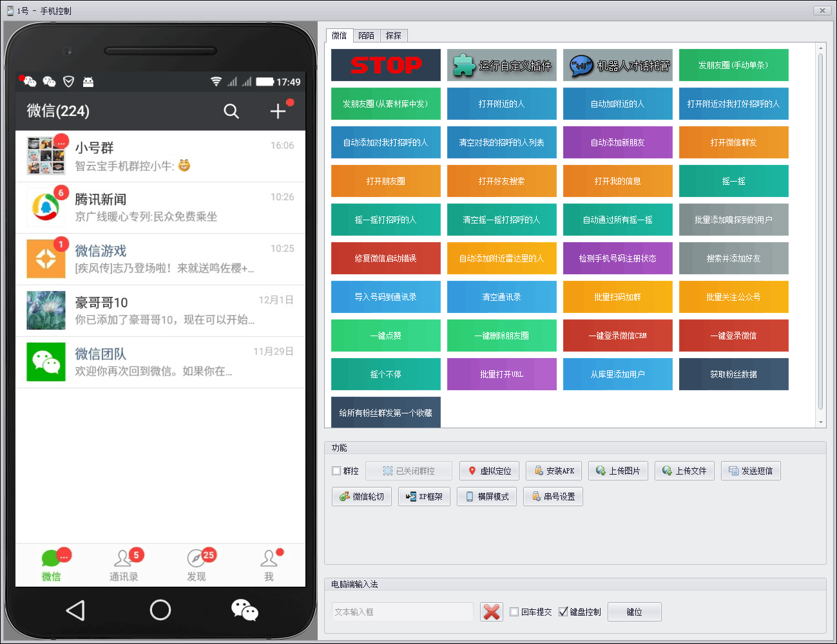Click the 横屏模式 landscape mode button

click(487, 497)
